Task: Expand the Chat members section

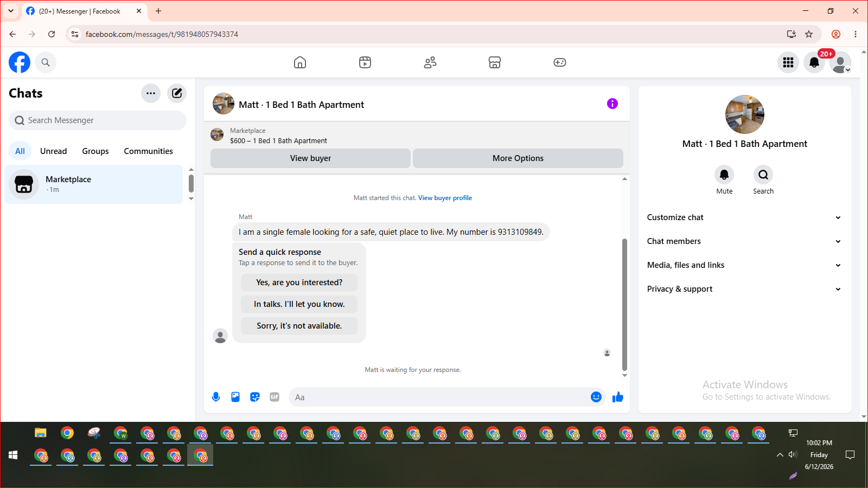Action: [x=745, y=241]
